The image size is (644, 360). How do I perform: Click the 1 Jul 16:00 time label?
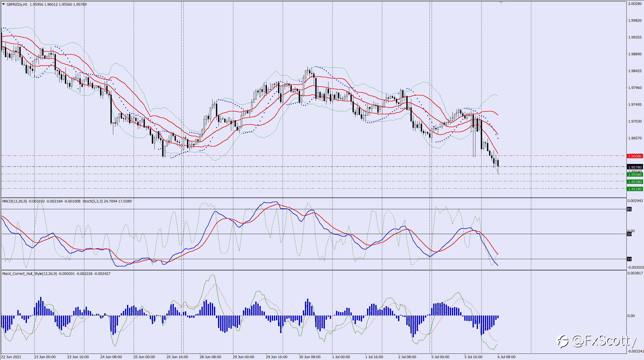pyautogui.click(x=374, y=357)
